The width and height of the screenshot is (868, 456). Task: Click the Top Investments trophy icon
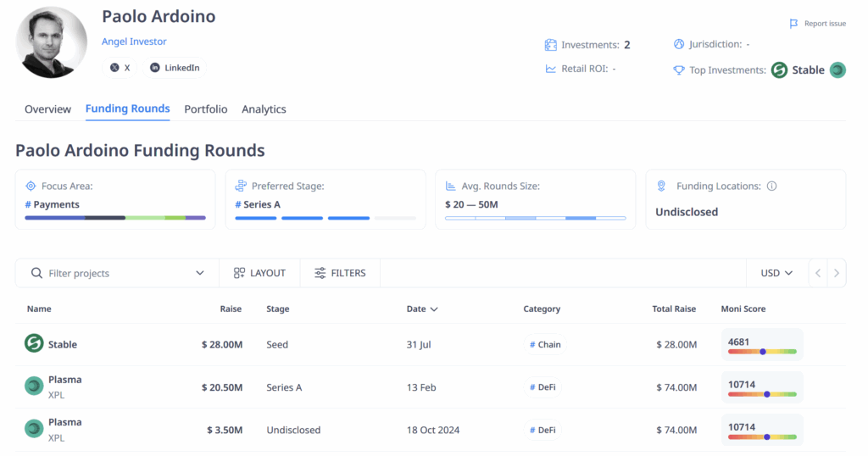679,70
